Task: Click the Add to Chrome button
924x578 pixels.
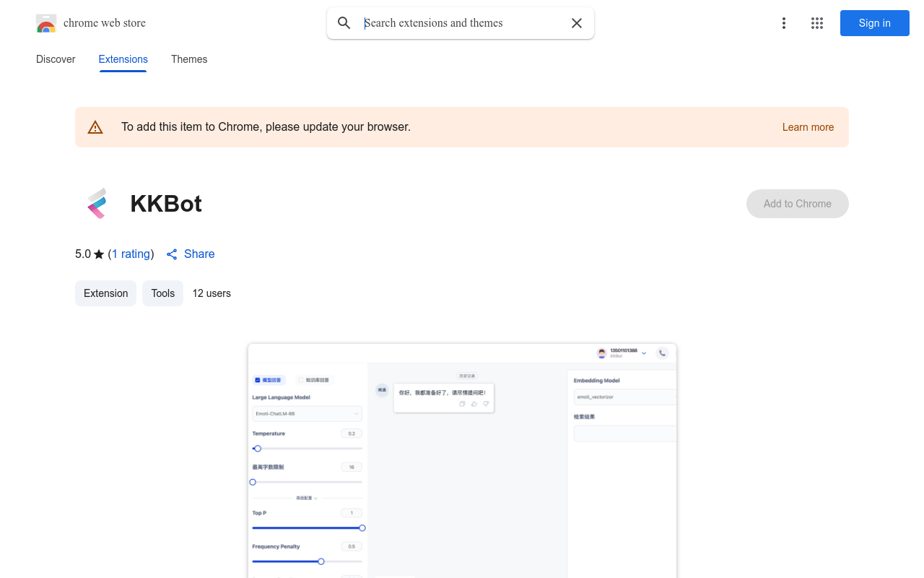Action: 798,204
